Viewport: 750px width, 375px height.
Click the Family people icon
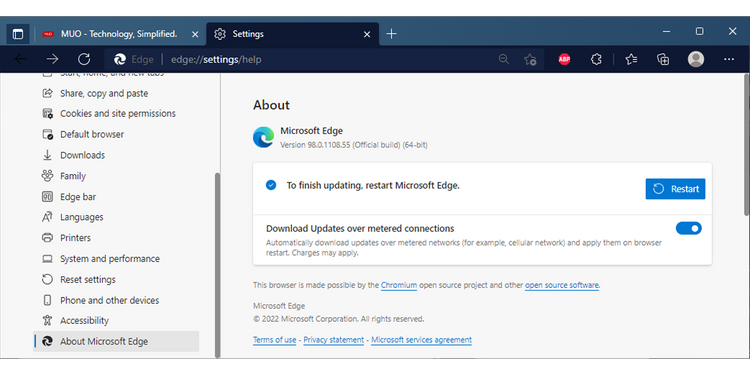[x=47, y=176]
